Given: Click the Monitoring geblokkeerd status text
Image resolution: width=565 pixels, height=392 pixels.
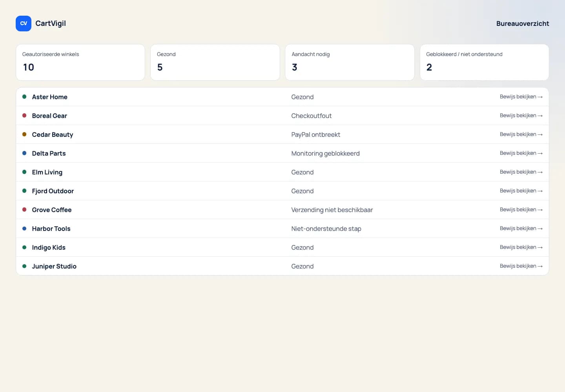Looking at the screenshot, I should [326, 153].
